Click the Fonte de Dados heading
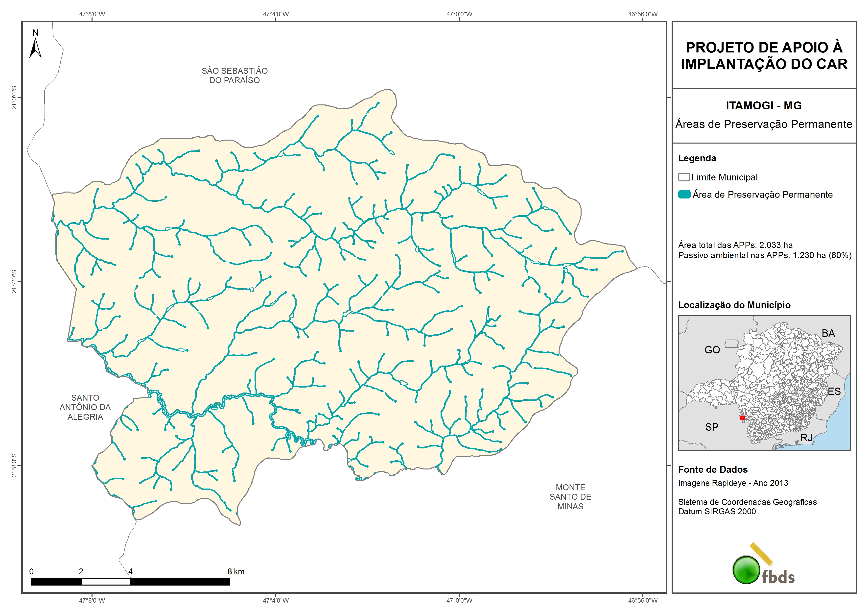Screen dimensions: 868x614 click(x=713, y=469)
